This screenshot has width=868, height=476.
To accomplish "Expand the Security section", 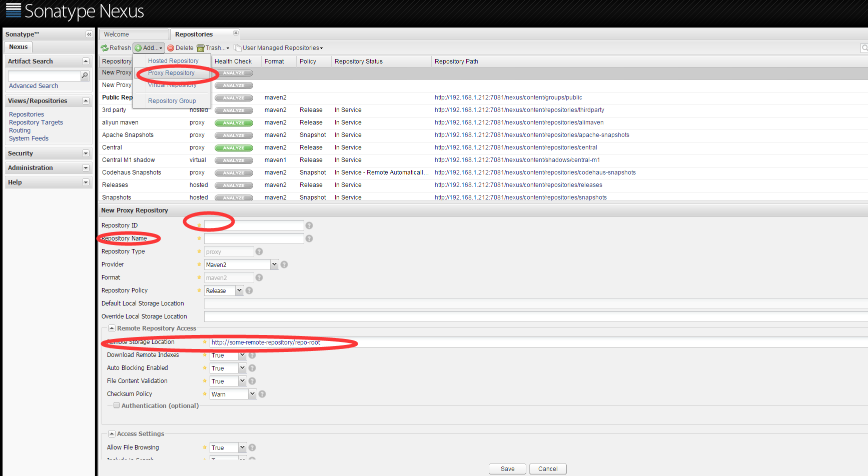I will click(x=86, y=153).
